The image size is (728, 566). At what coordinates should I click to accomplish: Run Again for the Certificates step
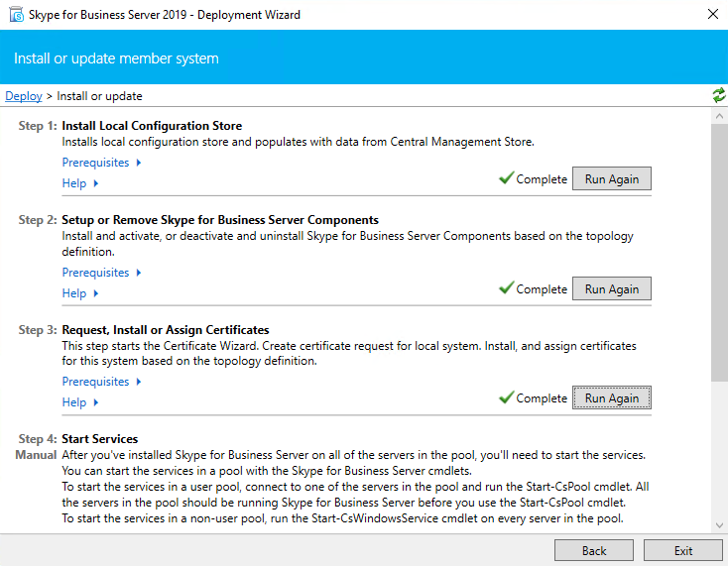[x=611, y=398]
